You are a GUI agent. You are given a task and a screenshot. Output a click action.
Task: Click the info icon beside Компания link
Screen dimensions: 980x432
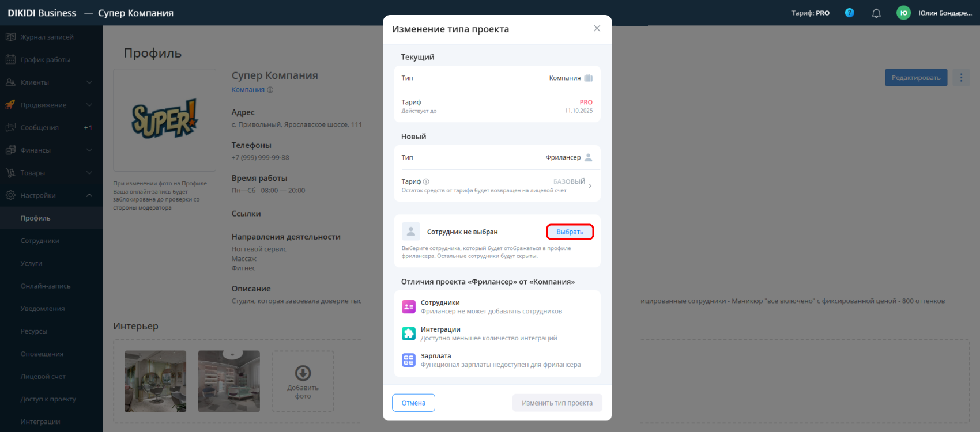(x=270, y=90)
